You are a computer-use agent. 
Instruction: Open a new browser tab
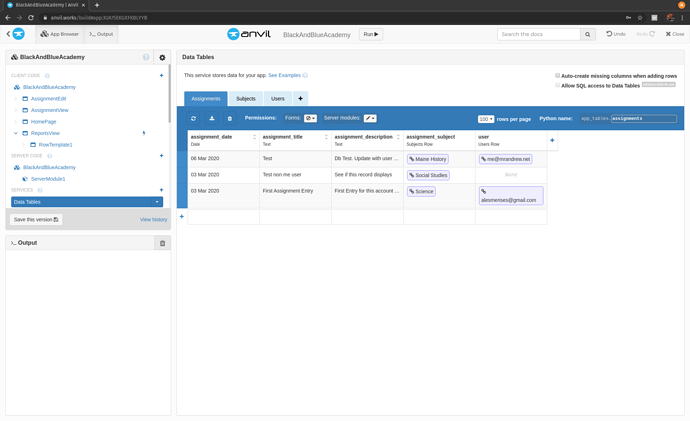tap(97, 5)
